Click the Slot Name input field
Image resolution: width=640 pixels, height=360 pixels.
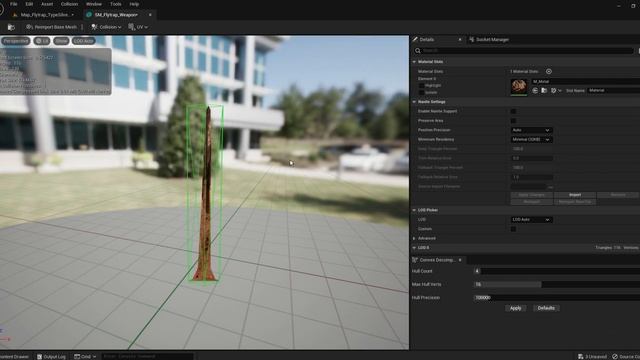point(613,91)
